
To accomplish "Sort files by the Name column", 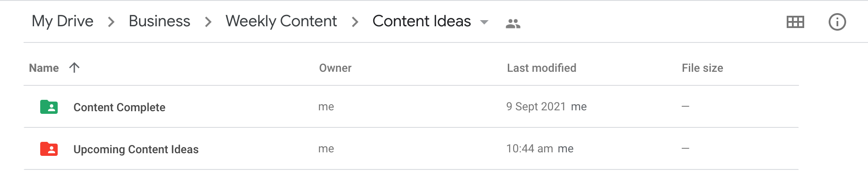I will pos(44,68).
